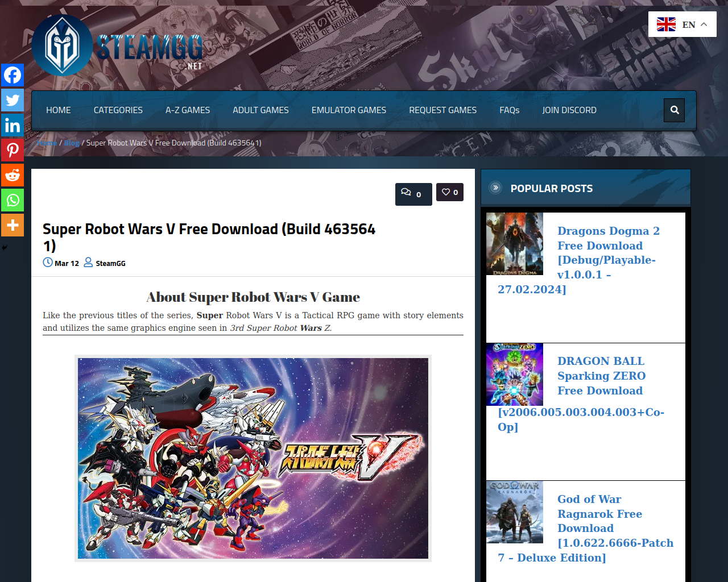Go to Home breadcrumb link

pos(47,143)
